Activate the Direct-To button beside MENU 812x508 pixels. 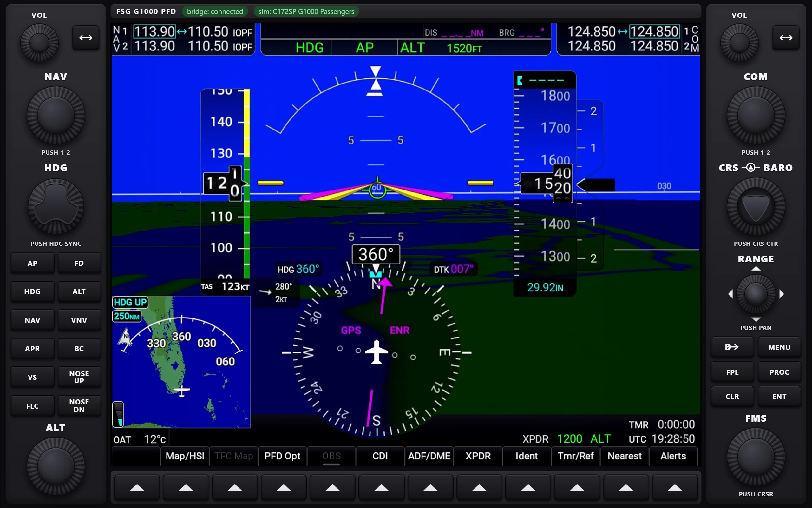pyautogui.click(x=732, y=347)
